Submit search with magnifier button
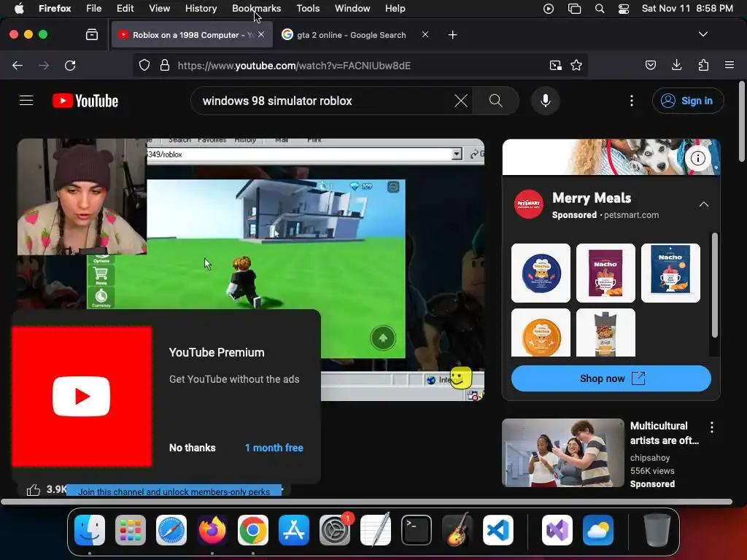This screenshot has height=560, width=747. (x=496, y=101)
